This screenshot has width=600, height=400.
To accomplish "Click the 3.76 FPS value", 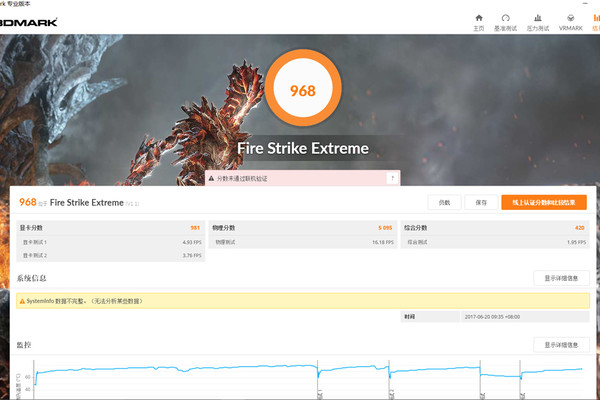I will 192,255.
